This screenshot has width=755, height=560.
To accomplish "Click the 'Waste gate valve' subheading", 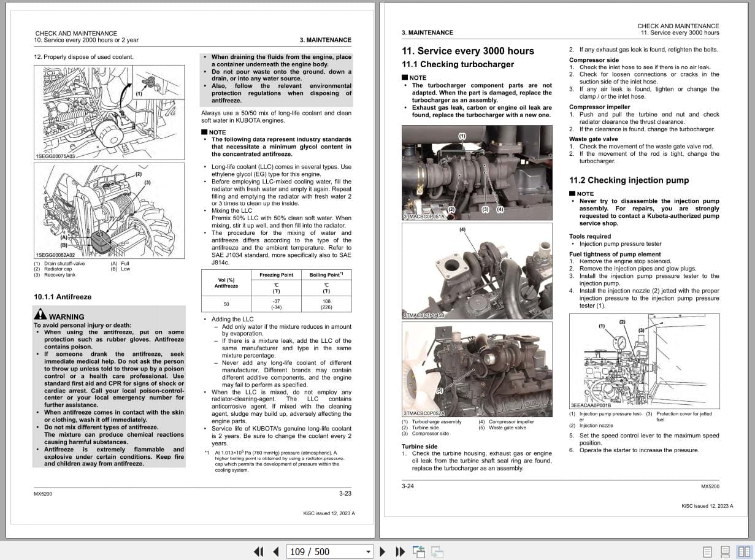I will 594,139.
